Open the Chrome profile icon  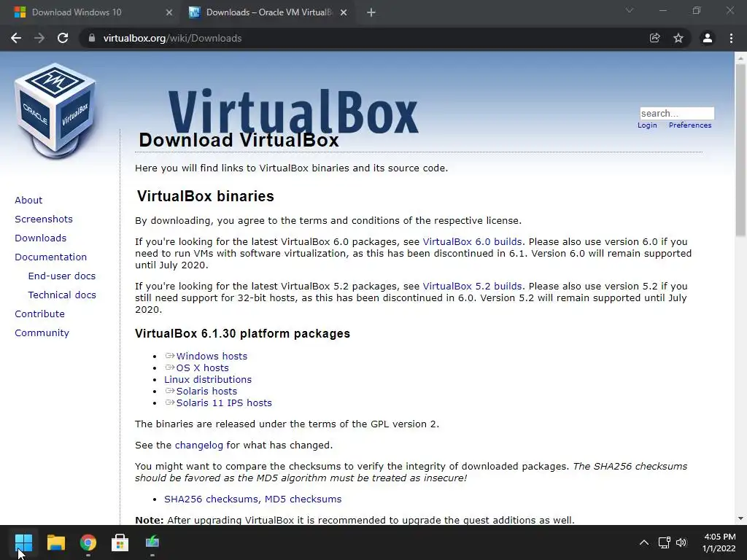click(x=708, y=38)
